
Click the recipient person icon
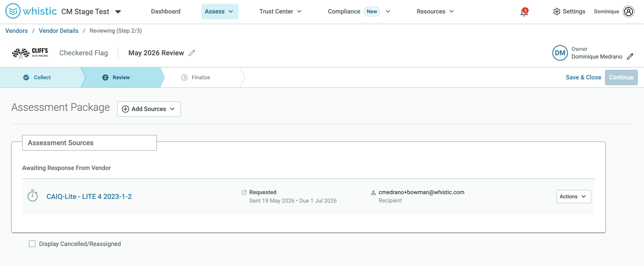point(373,193)
